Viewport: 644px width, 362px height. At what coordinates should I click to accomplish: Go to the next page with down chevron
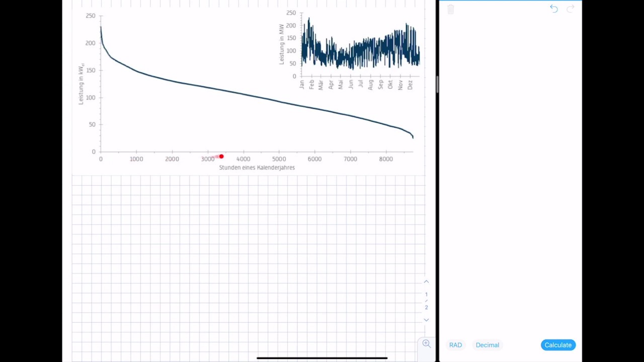[426, 320]
